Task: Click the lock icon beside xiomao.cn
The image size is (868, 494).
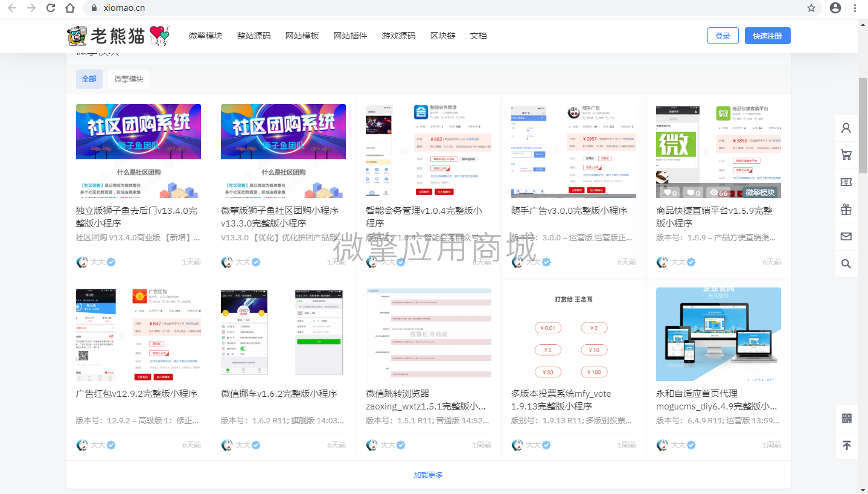Action: (94, 8)
